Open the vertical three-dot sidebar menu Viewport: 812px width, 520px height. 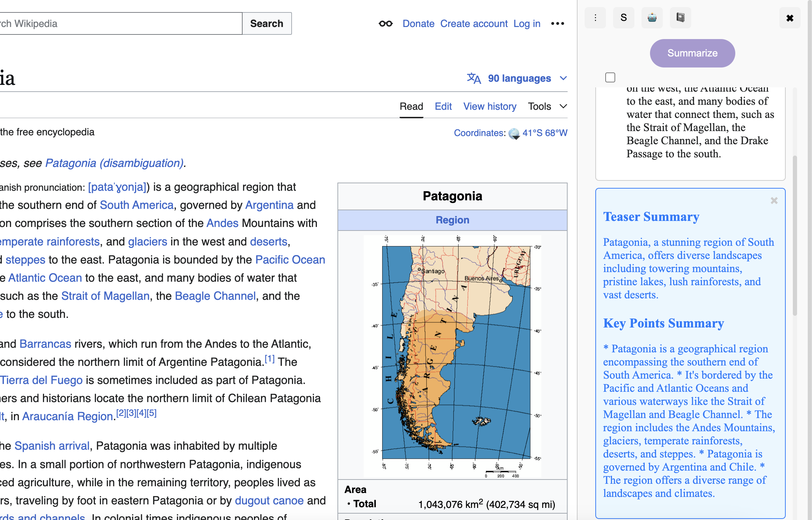point(595,18)
